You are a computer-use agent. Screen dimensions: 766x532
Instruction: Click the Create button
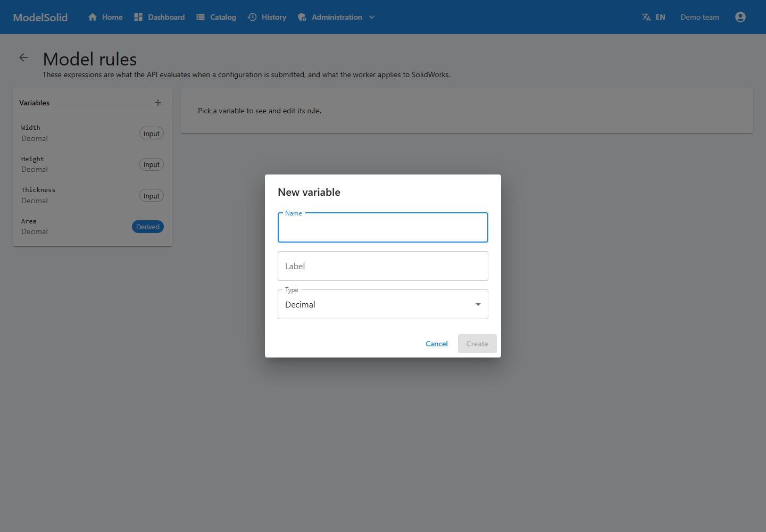pyautogui.click(x=477, y=344)
